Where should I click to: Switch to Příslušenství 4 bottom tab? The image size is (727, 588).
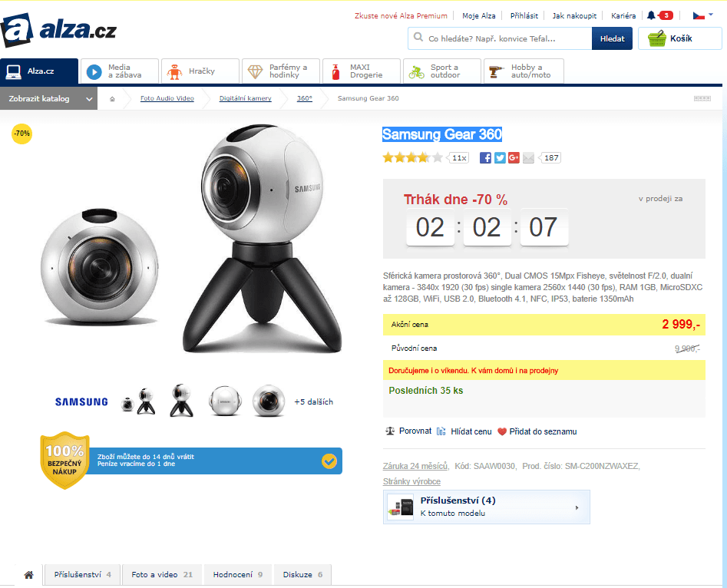click(83, 574)
